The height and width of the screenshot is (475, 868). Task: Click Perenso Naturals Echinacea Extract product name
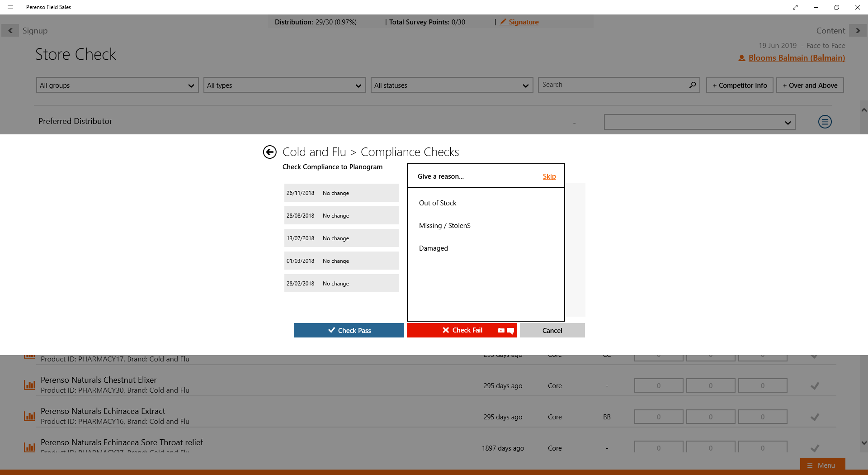click(x=103, y=411)
